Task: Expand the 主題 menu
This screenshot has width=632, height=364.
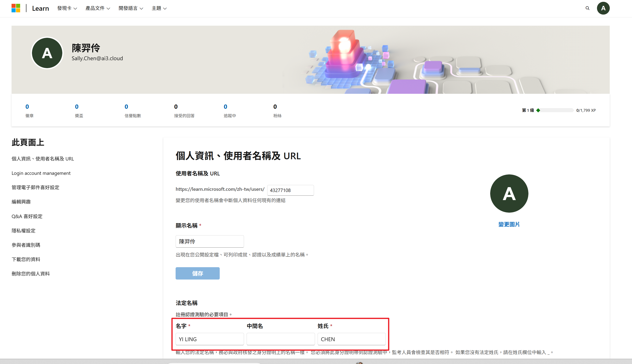Action: [x=159, y=8]
